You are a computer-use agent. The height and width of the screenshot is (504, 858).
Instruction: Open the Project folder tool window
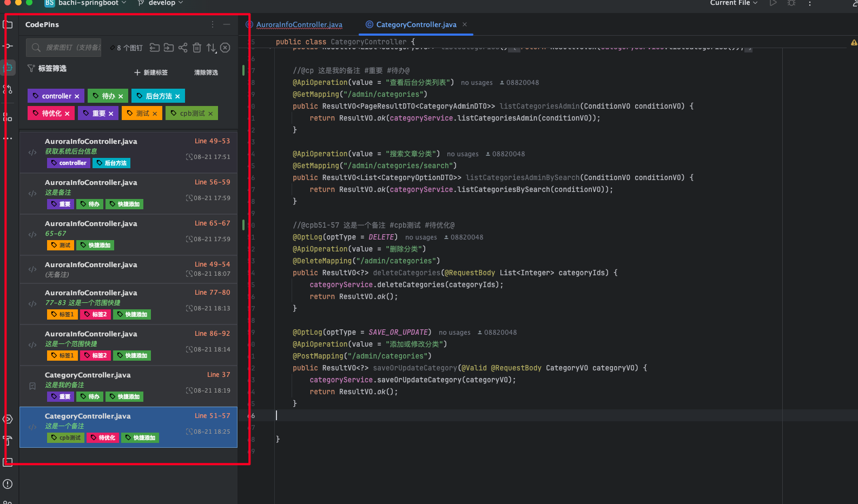point(8,24)
